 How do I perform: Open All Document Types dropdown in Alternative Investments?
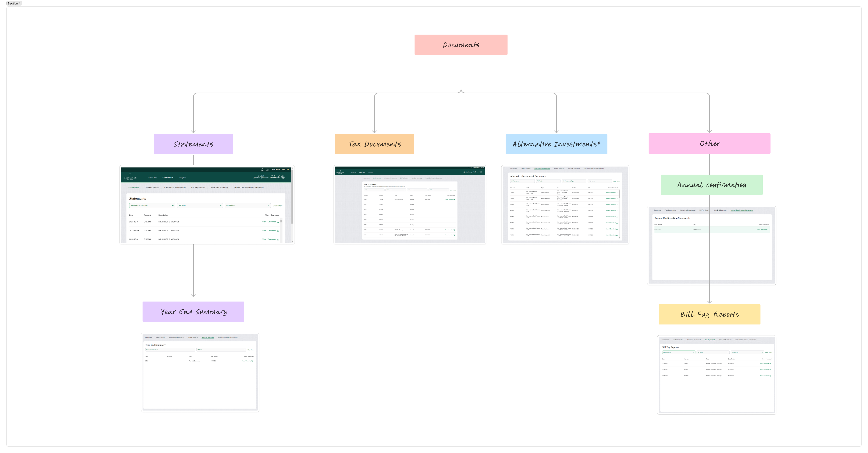(574, 181)
